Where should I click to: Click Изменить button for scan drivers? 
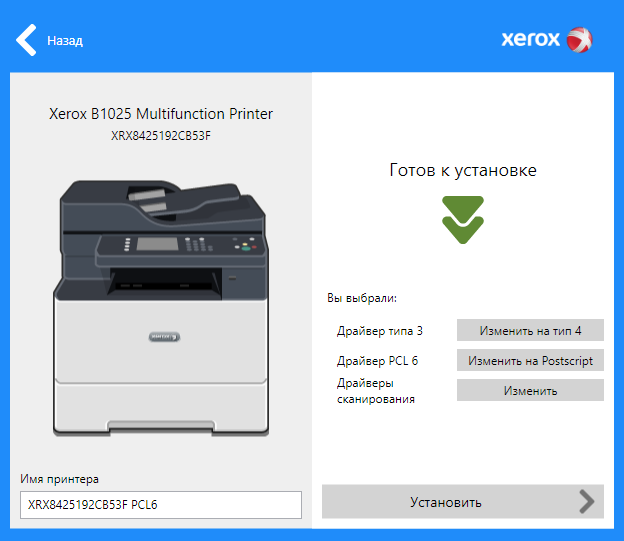530,390
